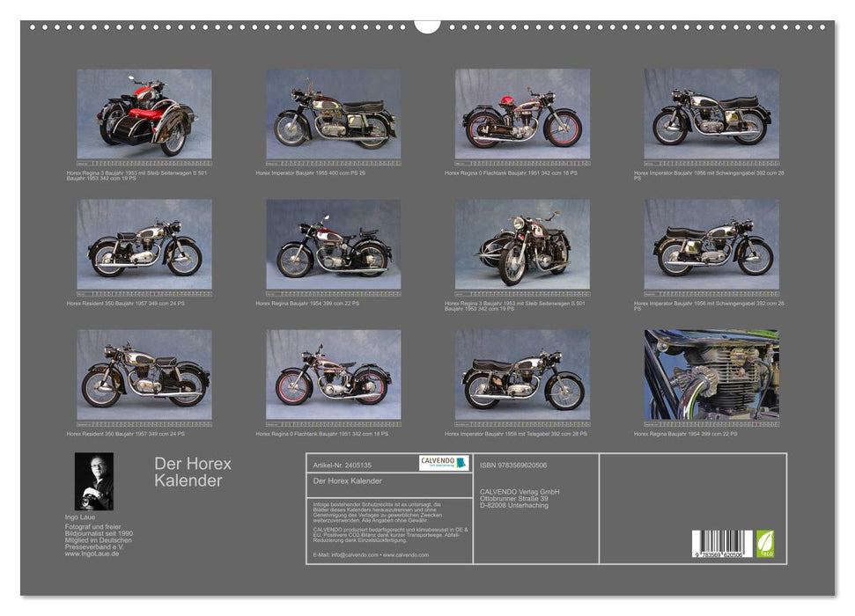This screenshot has width=855, height=616.
Task: Click caption under red-seat sidecar photo
Action: 136,175
